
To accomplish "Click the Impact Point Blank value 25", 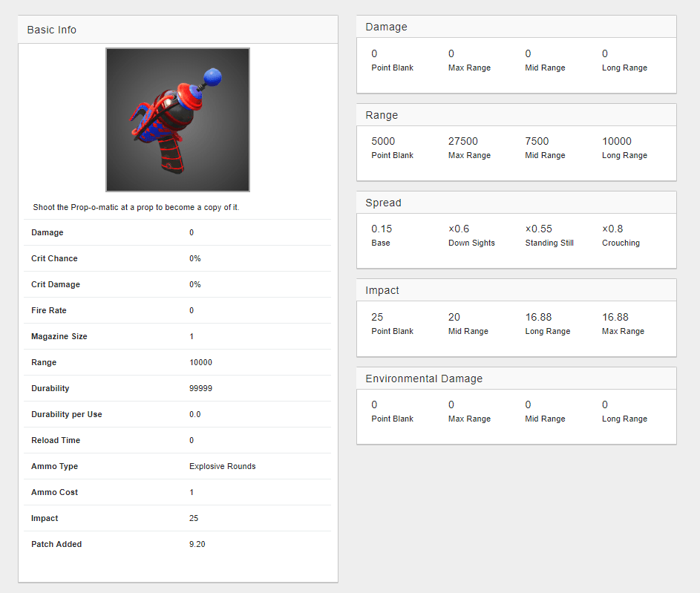I will 377,317.
